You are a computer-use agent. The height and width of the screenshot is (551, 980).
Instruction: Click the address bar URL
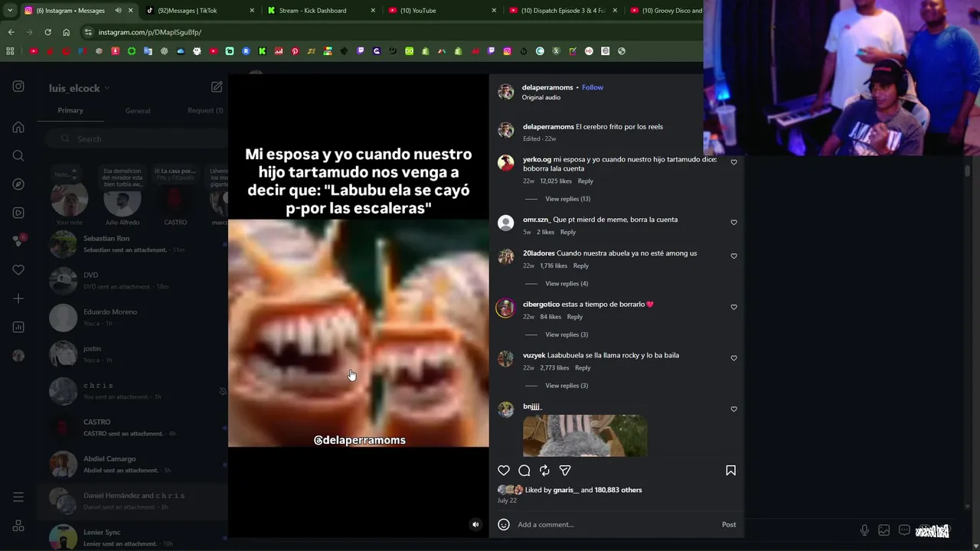tap(150, 32)
